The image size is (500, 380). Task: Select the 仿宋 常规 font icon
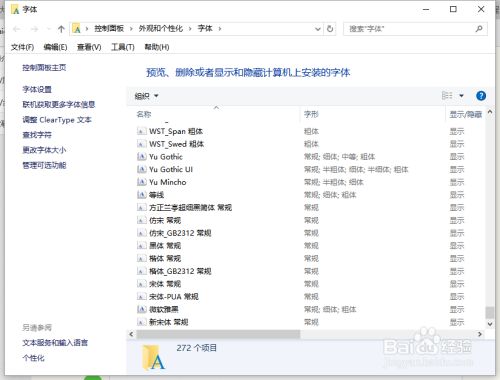point(142,220)
